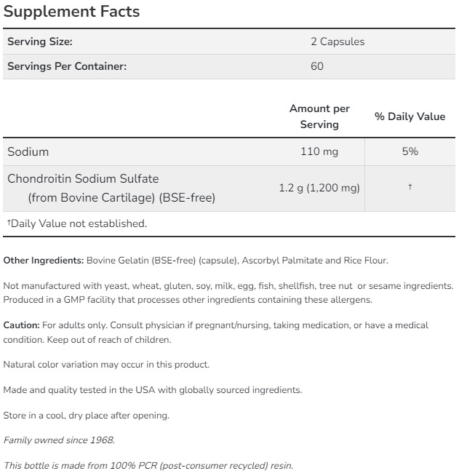Image resolution: width=459 pixels, height=476 pixels.
Task: Click the Serving Size label
Action: coord(40,41)
